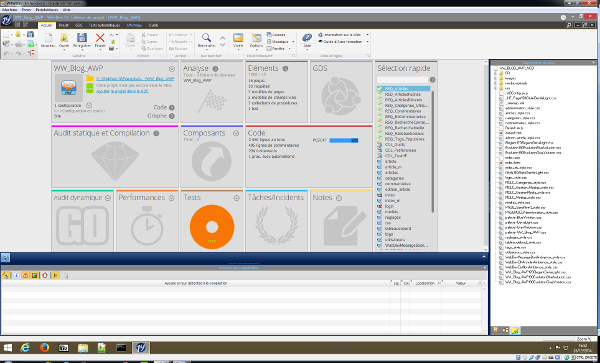Select 'medias' in Sélection rapide list

(390, 212)
